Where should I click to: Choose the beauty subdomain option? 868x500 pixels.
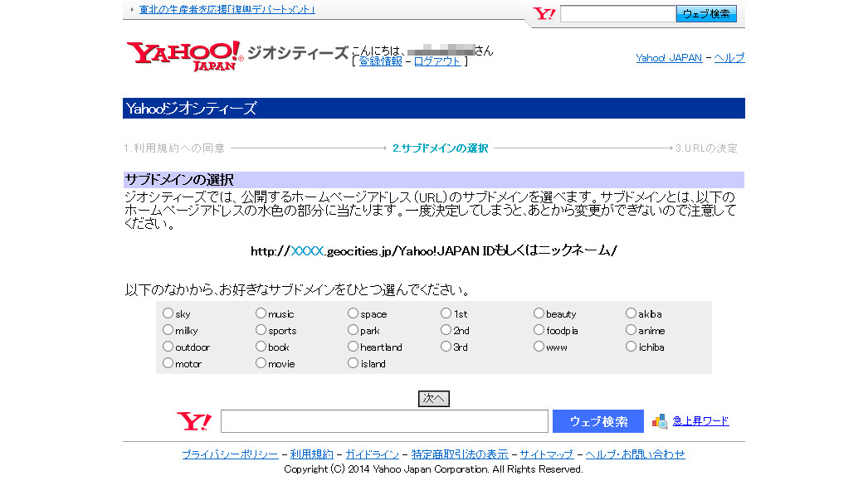coord(539,313)
